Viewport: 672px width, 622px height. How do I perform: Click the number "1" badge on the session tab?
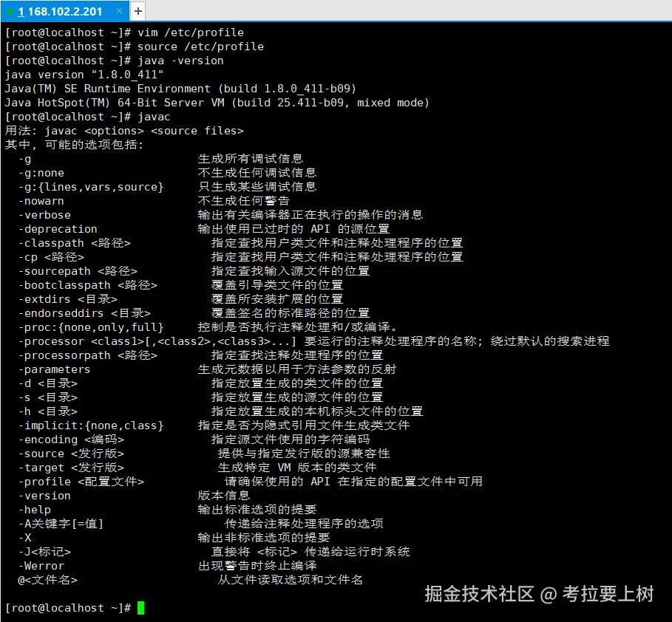[21, 11]
